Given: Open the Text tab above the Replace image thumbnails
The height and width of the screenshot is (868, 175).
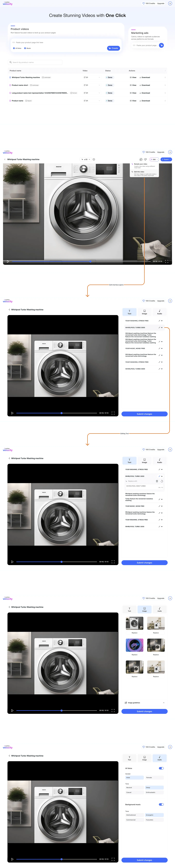Looking at the screenshot, I should pos(129,610).
